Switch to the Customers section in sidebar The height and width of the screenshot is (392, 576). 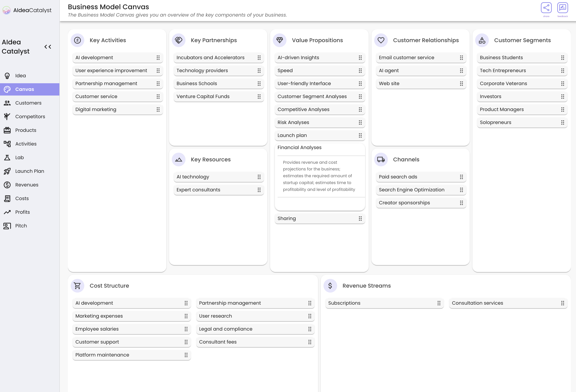[7, 103]
